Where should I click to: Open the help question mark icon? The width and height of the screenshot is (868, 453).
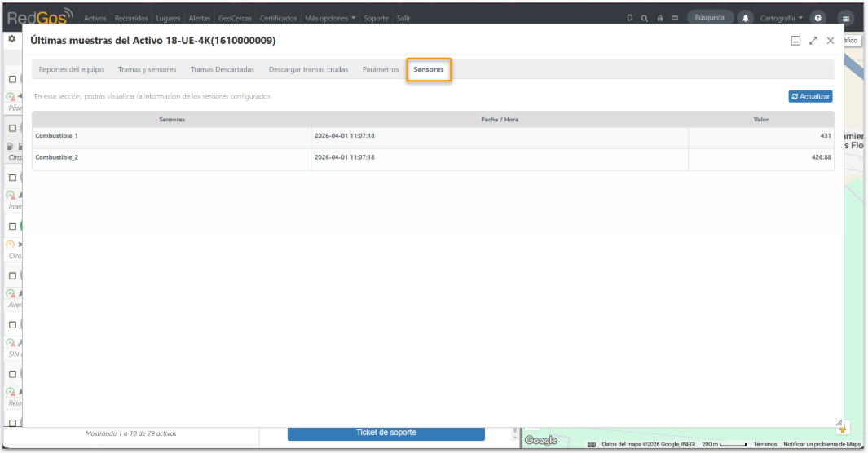coord(817,18)
